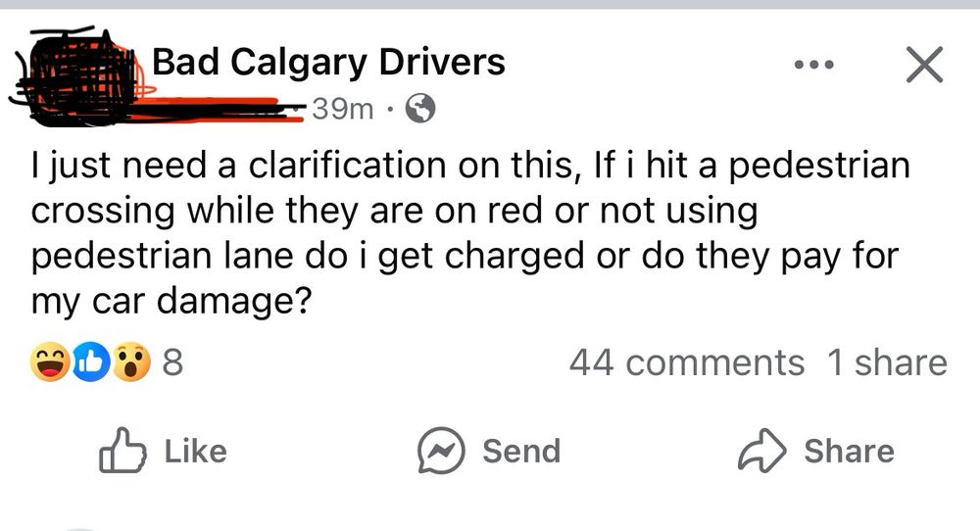Open the three-dot post options menu
This screenshot has width=980, height=531.
pyautogui.click(x=813, y=65)
